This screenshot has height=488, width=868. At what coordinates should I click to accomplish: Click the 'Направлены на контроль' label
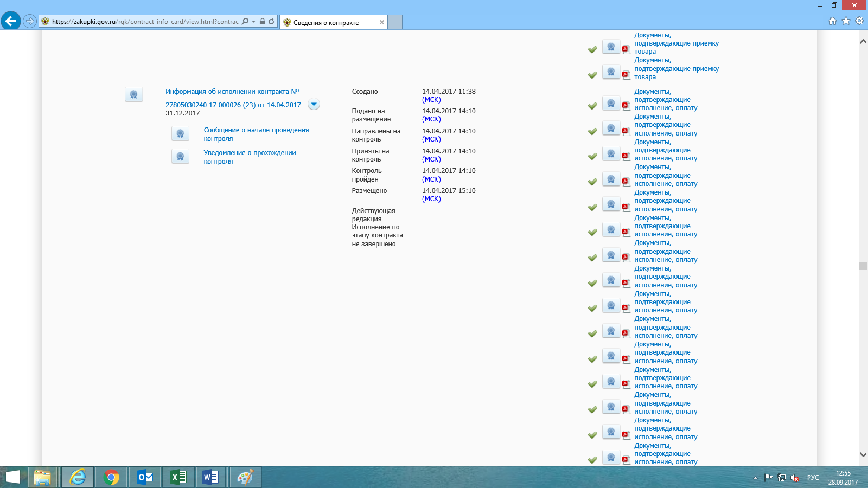click(376, 135)
